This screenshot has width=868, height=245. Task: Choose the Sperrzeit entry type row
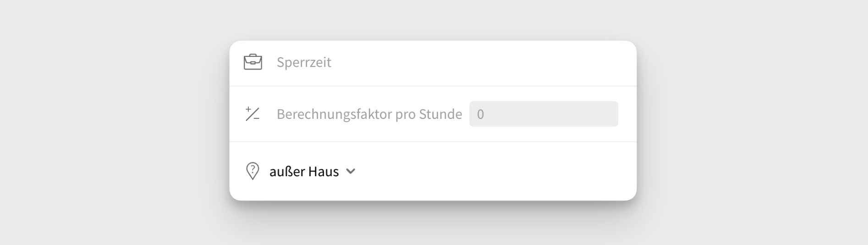(x=433, y=62)
